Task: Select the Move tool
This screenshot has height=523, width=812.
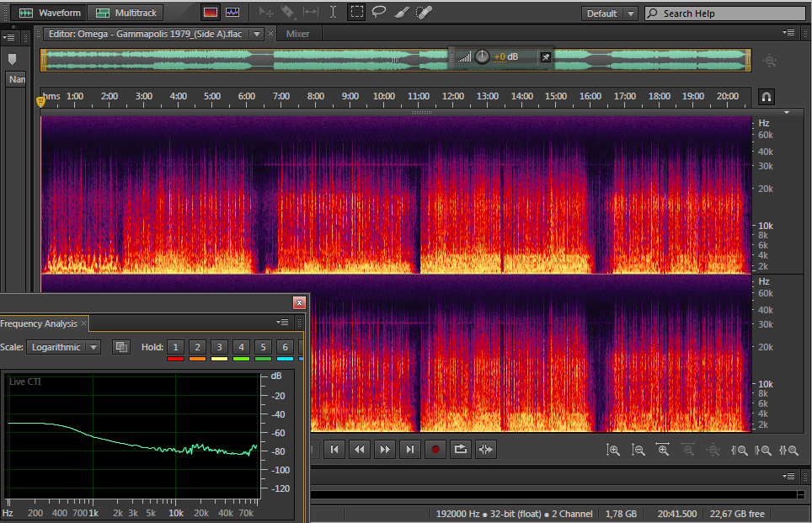Action: click(266, 13)
